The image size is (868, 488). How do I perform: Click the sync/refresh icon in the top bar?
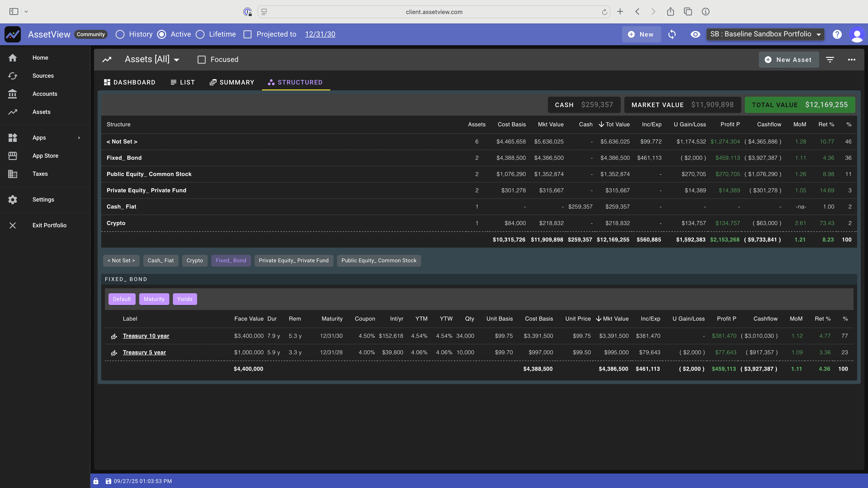point(672,34)
